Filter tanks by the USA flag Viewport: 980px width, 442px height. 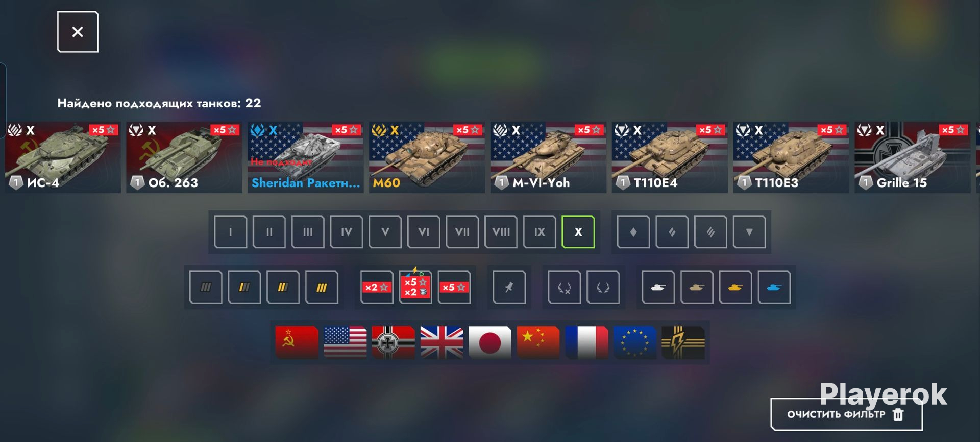click(345, 342)
